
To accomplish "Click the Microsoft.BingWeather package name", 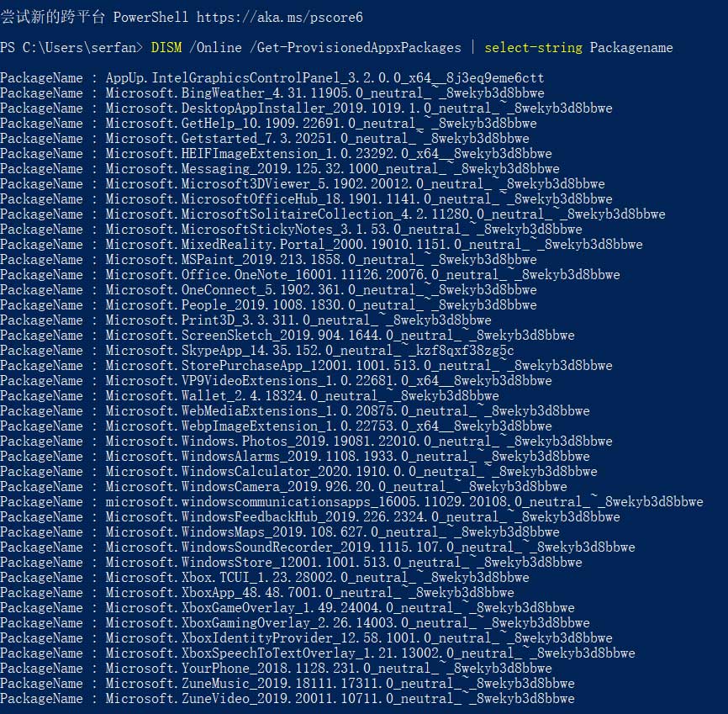I will click(325, 93).
